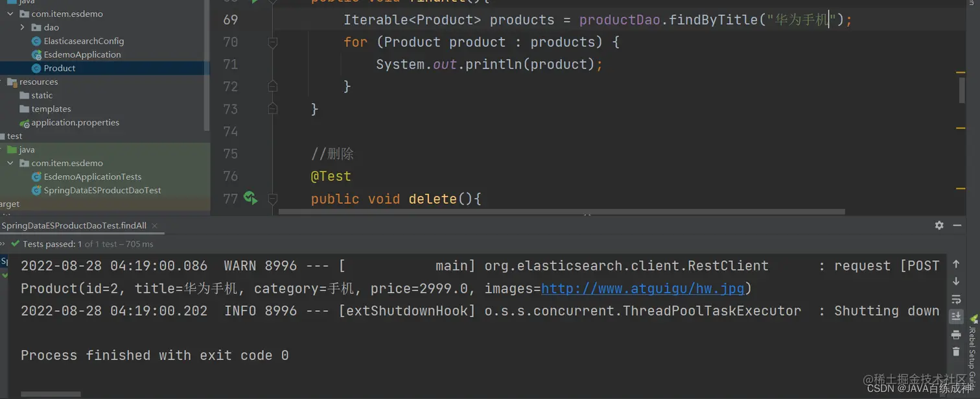
Task: Click the editor vertical scrollbar thumb
Action: click(x=962, y=91)
